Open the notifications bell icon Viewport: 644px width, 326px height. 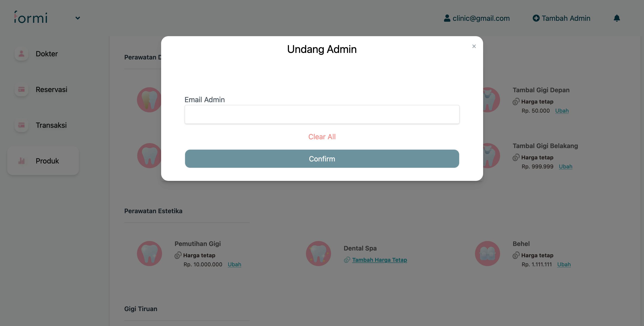point(617,18)
